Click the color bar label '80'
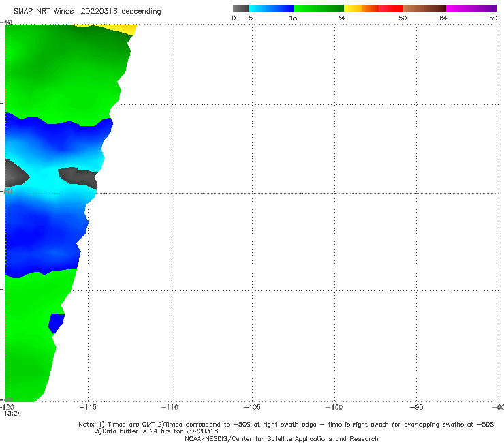 [493, 18]
